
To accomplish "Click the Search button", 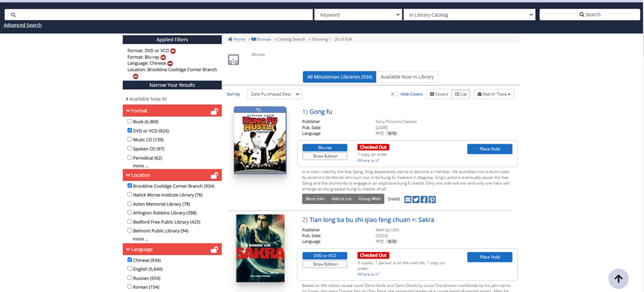I will [590, 15].
